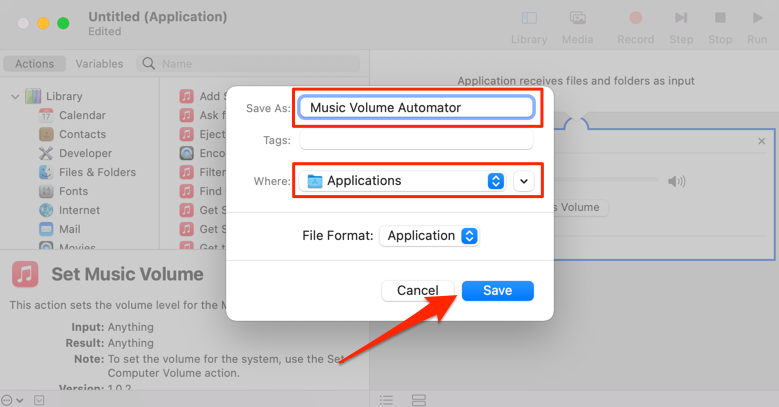This screenshot has width=779, height=407.
Task: Collapse the Library tree disclosure arrow
Action: 15,97
